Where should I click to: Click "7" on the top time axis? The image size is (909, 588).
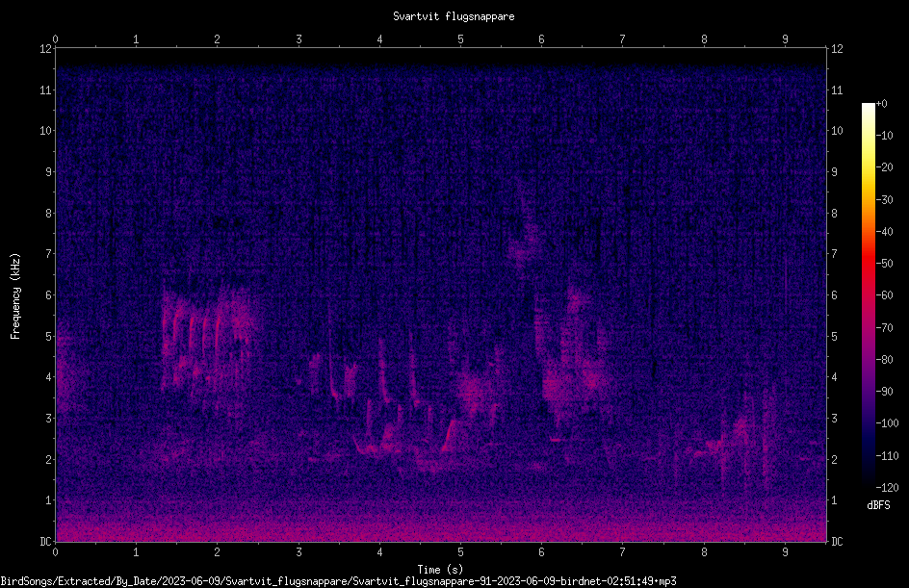(623, 39)
